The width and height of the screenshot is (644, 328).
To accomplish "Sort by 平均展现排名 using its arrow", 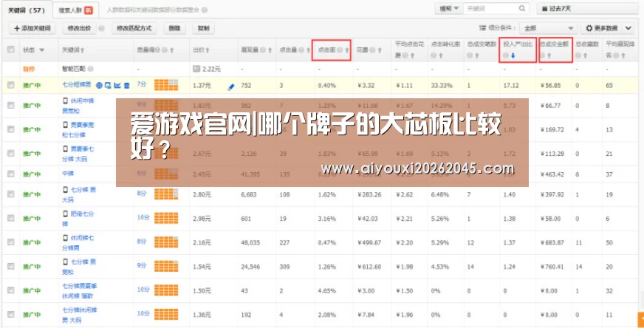I will click(623, 55).
